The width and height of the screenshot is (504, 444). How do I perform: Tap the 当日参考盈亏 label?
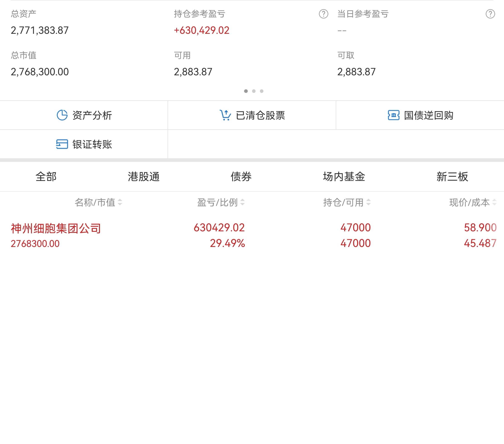pos(363,14)
